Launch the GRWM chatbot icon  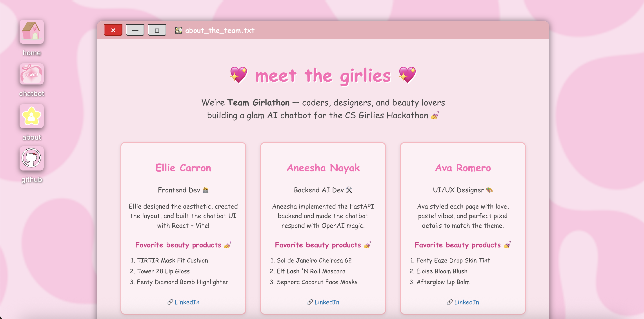pos(31,74)
